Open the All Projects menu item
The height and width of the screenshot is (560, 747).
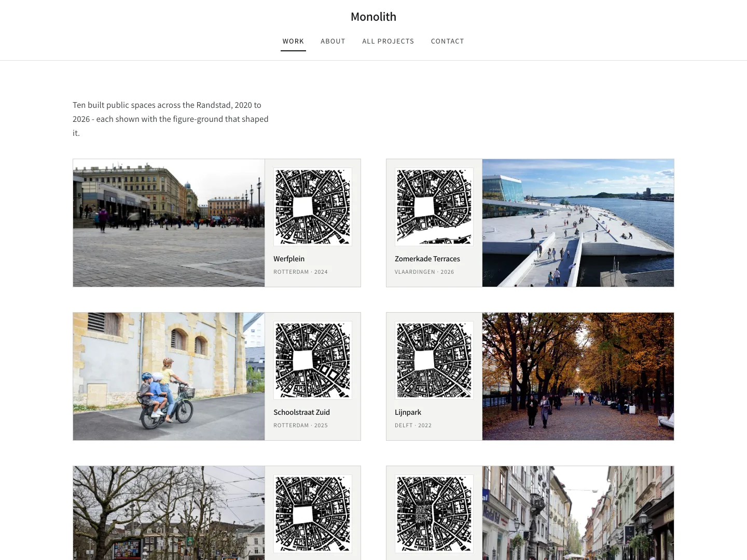point(388,41)
